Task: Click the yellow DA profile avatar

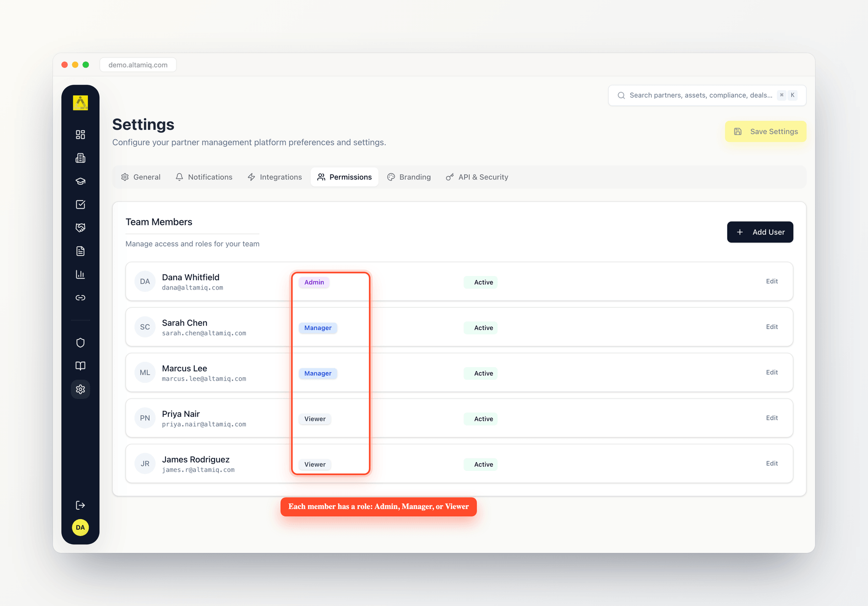Action: (81, 527)
